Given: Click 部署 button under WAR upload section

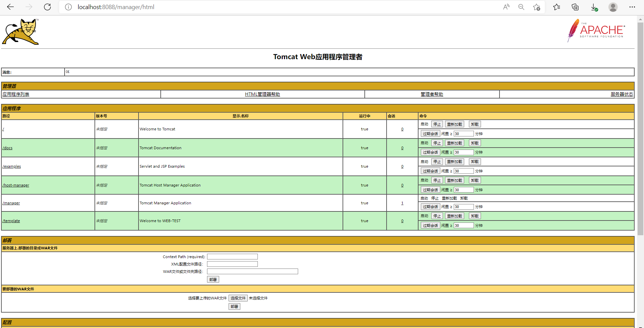Looking at the screenshot, I should click(234, 306).
